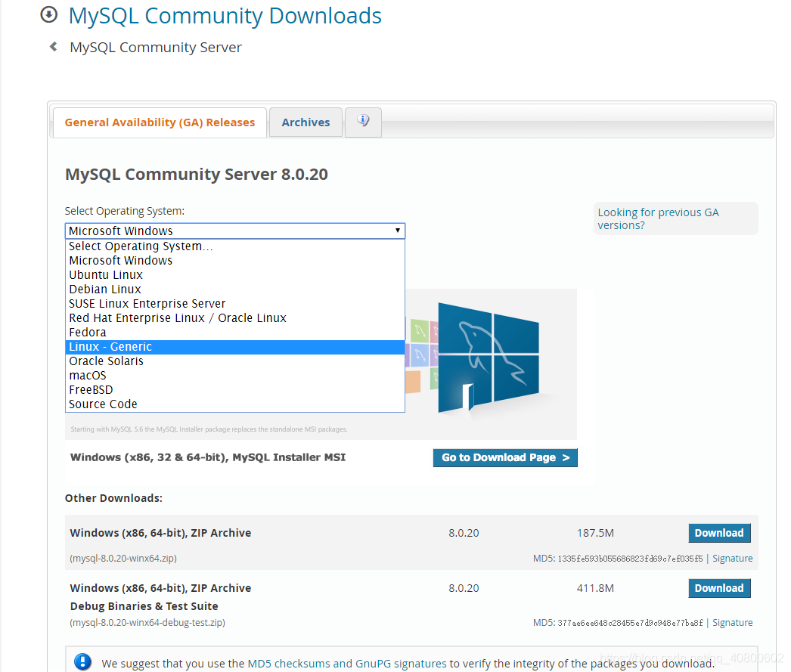
Task: Click the MD5 hash starting with 377ae6
Action: click(x=630, y=623)
